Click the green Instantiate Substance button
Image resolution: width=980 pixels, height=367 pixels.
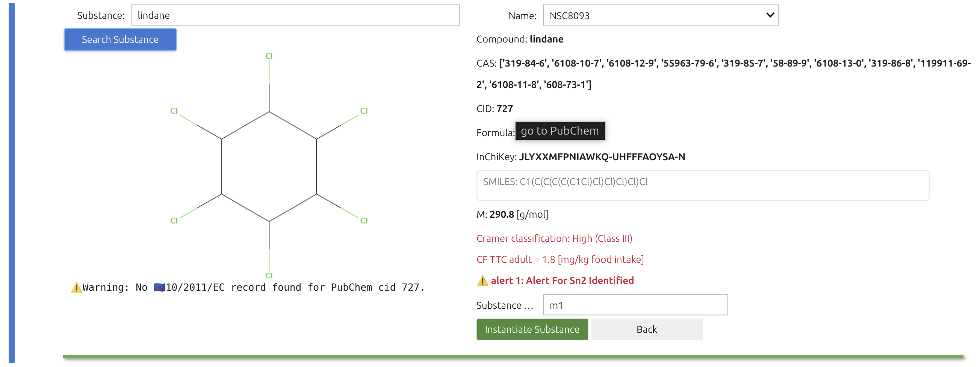(x=532, y=329)
